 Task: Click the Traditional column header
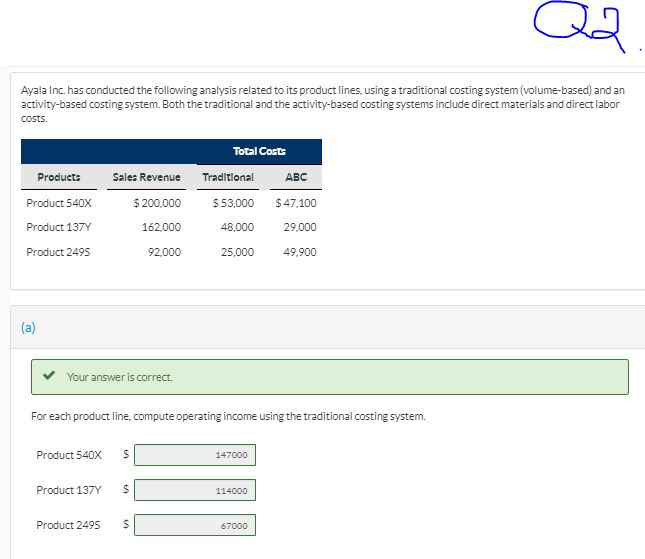coord(228,177)
